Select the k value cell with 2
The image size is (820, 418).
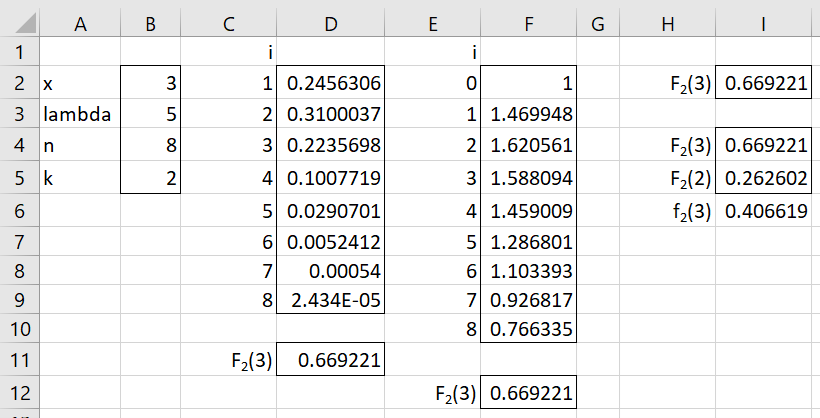pos(151,178)
